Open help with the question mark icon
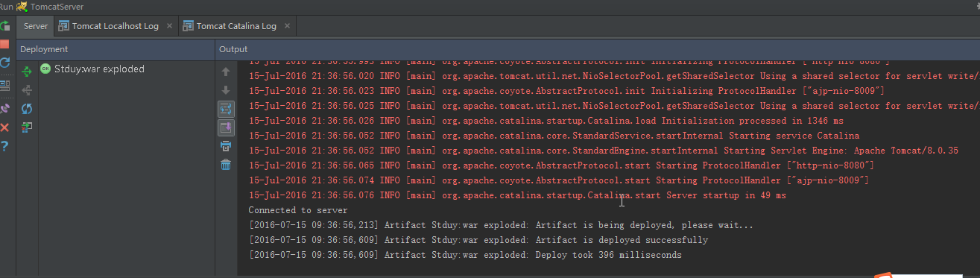 tap(4, 146)
